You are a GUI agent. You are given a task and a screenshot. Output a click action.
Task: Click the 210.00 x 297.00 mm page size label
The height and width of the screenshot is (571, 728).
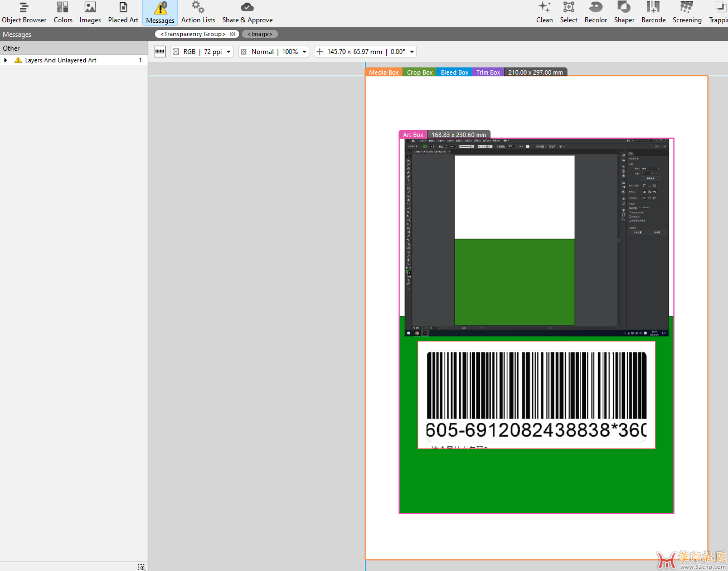coord(536,72)
